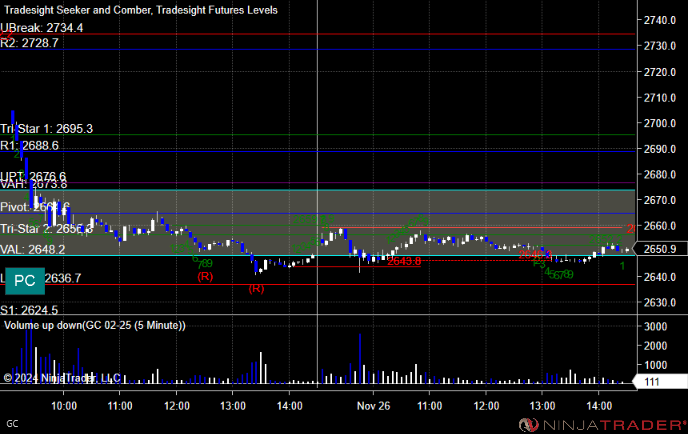Click the 2640.0 price axis value
Screen dimensions: 688x434
659,277
